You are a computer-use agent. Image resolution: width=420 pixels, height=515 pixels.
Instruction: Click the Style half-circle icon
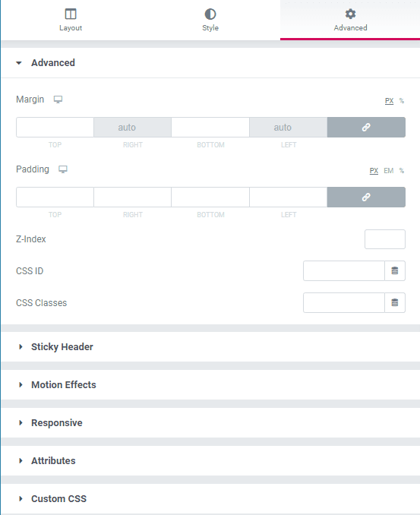[x=210, y=14]
